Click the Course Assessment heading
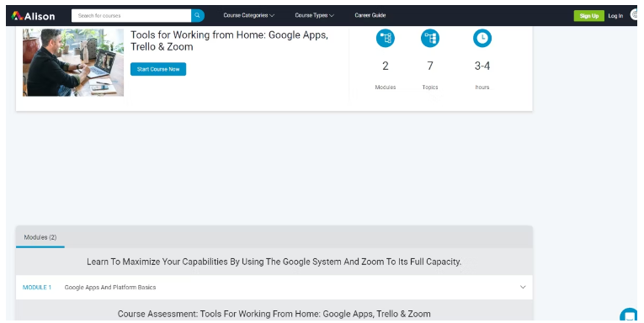Image resolution: width=644 pixels, height=323 pixels. [x=274, y=314]
